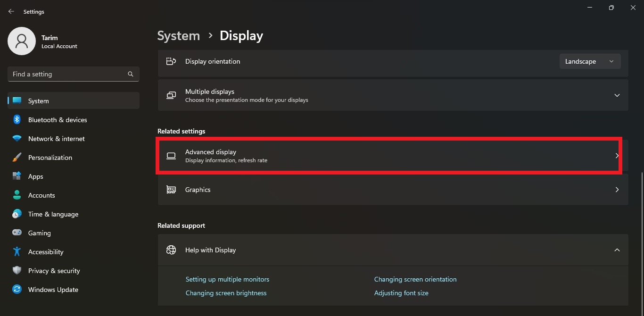
Task: Open Privacy & security settings
Action: click(x=54, y=270)
